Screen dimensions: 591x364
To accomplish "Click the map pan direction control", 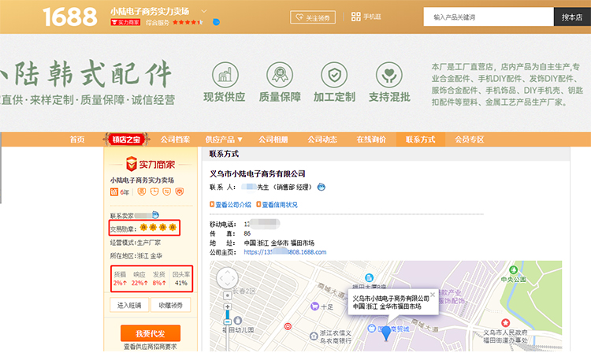I will pos(227,278).
